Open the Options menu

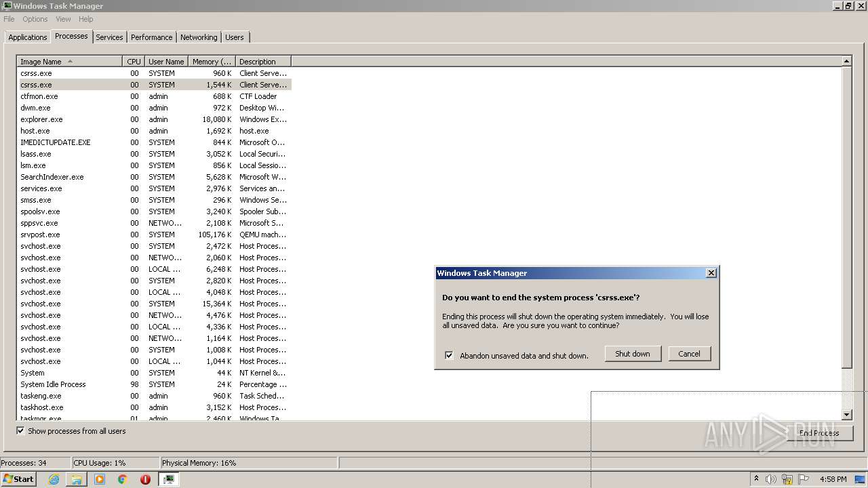click(35, 19)
